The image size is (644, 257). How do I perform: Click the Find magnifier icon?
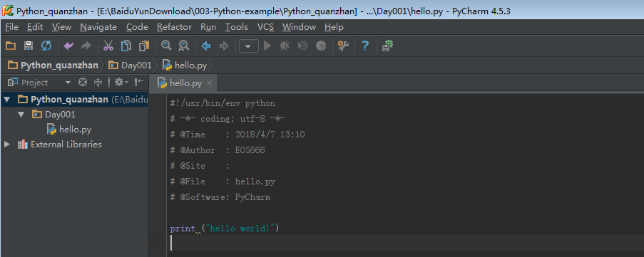click(x=166, y=46)
